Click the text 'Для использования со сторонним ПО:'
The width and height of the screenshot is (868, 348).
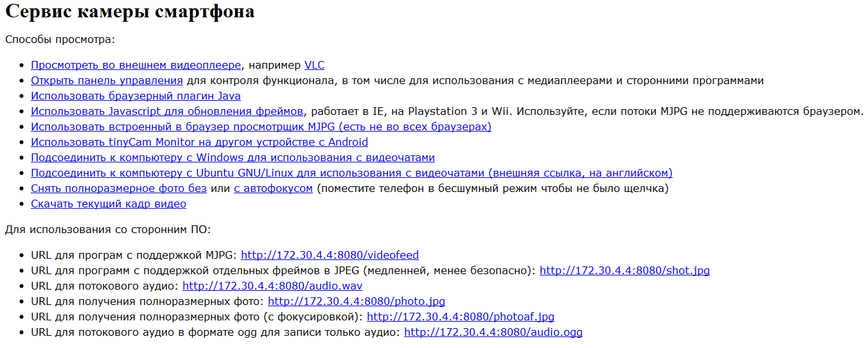pos(108,229)
